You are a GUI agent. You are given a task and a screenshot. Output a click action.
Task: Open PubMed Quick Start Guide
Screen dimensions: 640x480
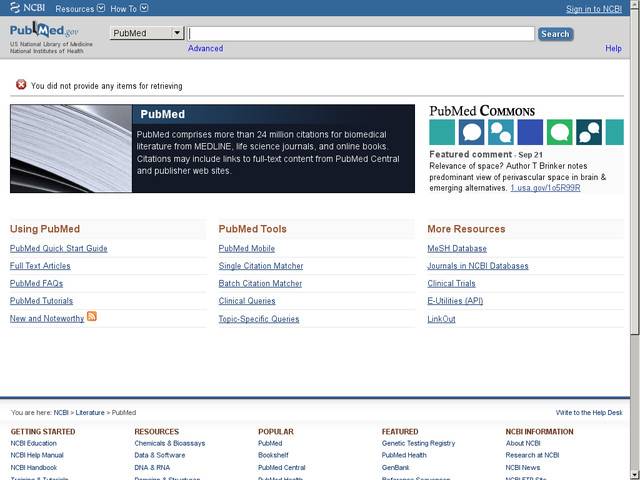tap(58, 248)
